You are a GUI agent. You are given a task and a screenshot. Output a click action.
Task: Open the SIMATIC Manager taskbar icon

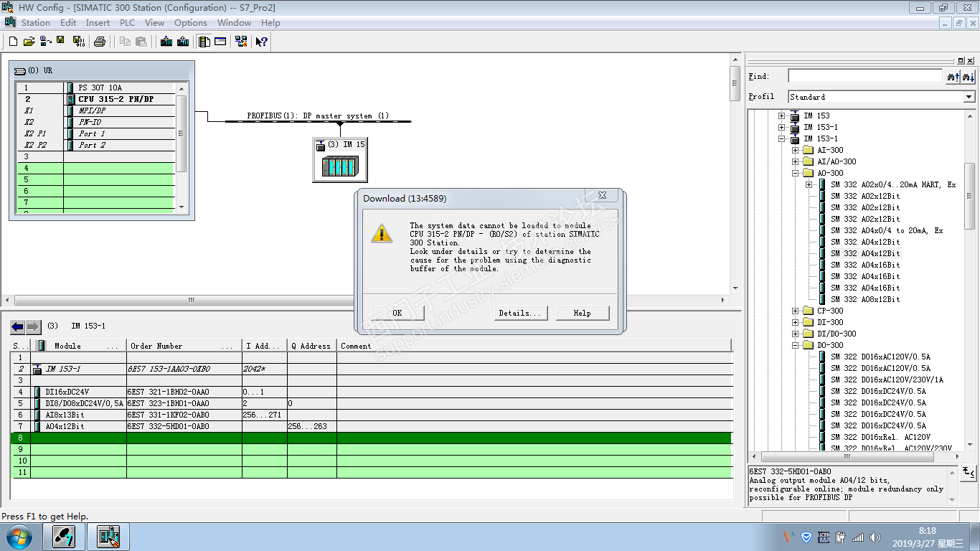[x=64, y=537]
